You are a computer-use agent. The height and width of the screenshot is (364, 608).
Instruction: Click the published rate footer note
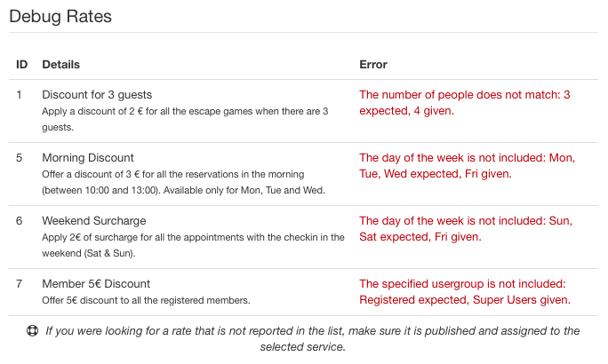pos(312,339)
